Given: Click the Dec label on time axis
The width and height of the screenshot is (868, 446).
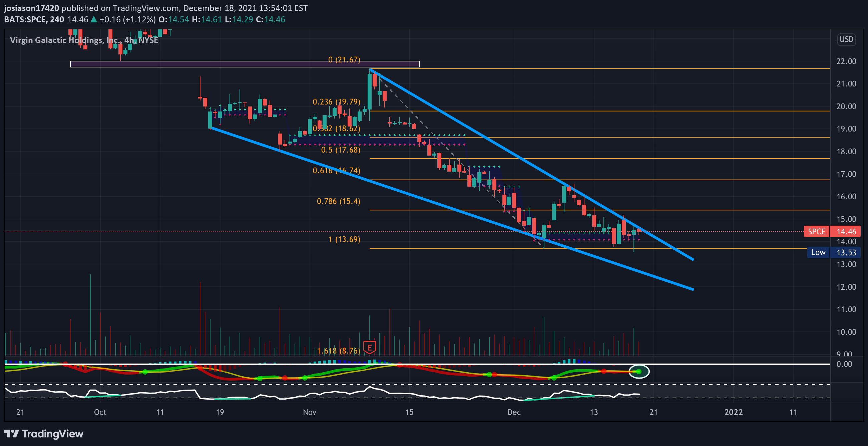Looking at the screenshot, I should (x=514, y=412).
